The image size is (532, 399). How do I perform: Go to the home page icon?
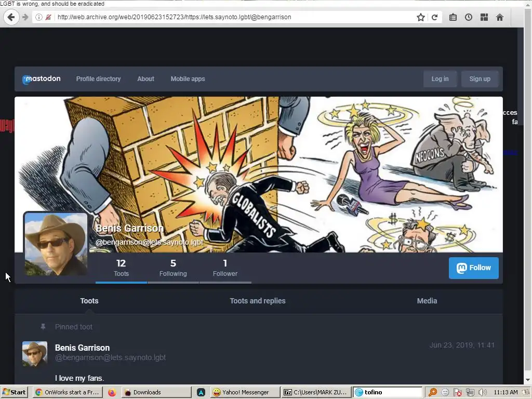[x=500, y=17]
